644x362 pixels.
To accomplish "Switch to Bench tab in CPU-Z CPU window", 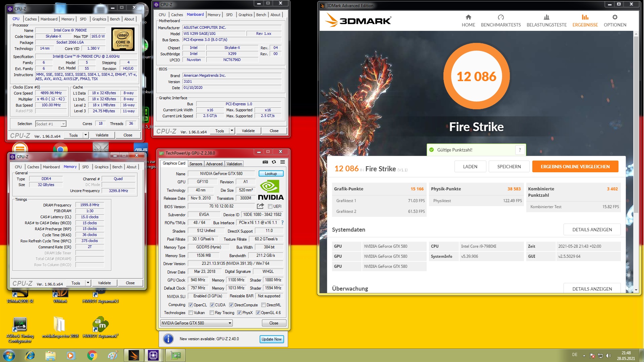I will click(x=115, y=19).
